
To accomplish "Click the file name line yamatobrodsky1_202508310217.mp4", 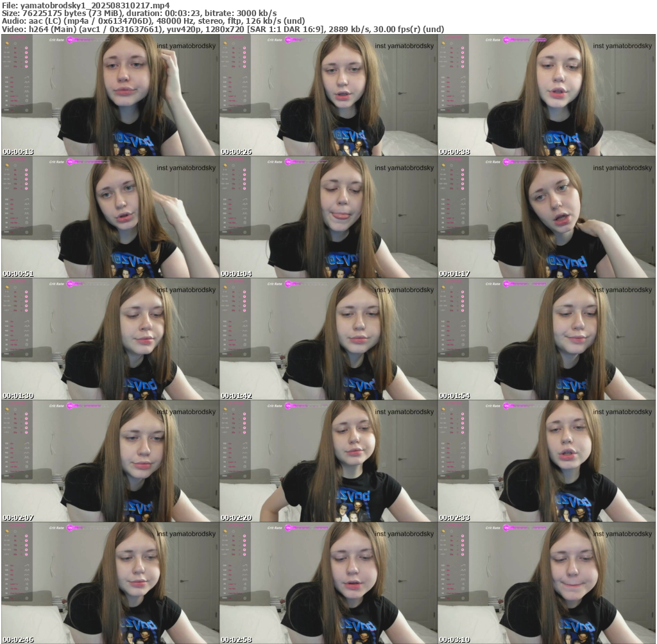I will [x=86, y=5].
